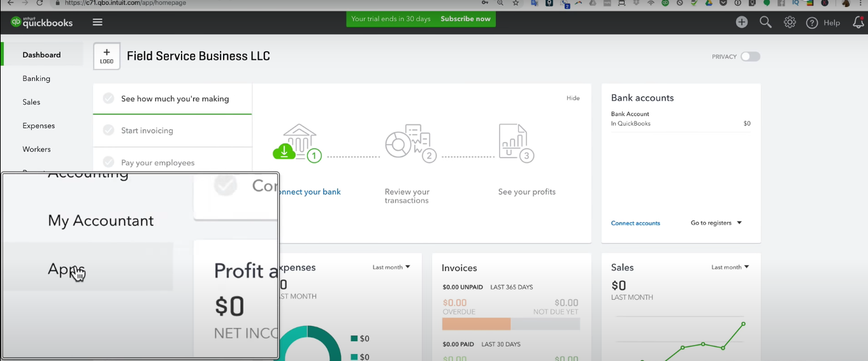868x361 pixels.
Task: Click the grey not due yet bar segment
Action: click(545, 324)
